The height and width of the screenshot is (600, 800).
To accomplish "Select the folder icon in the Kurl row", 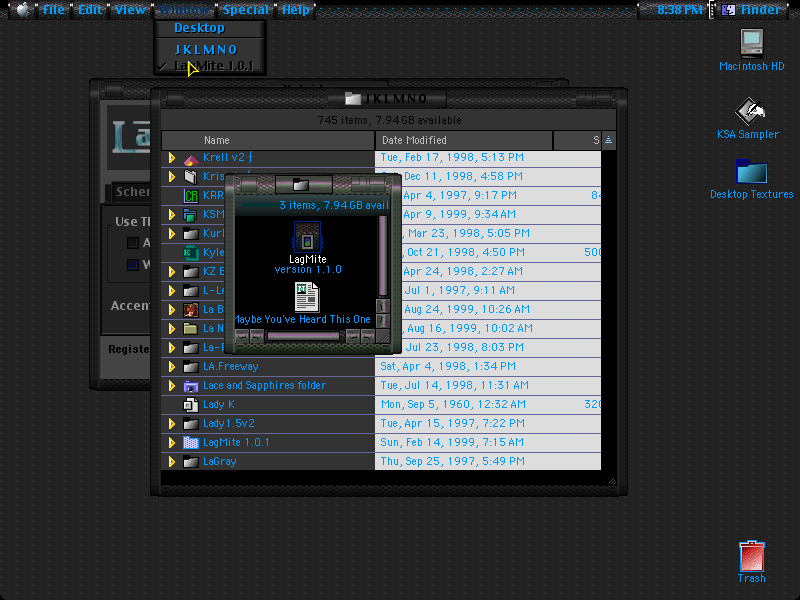I will (191, 234).
